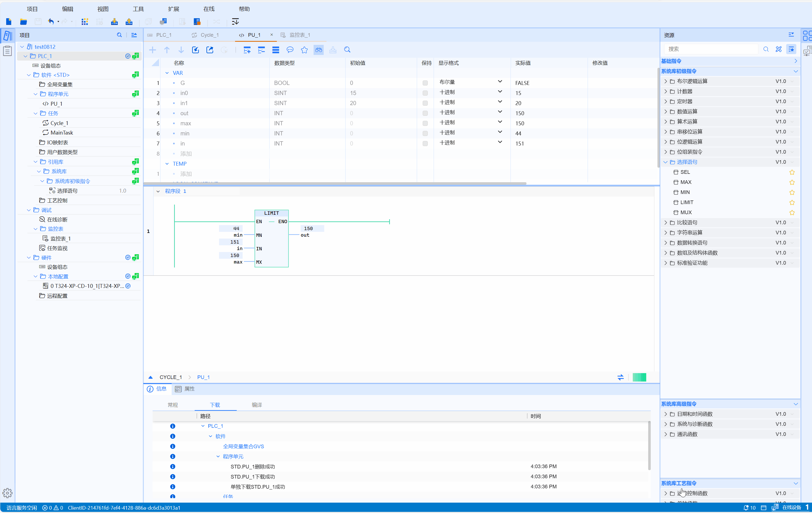The width and height of the screenshot is (812, 513).
Task: Toggle retain checkbox for variable in0
Action: [x=425, y=93]
